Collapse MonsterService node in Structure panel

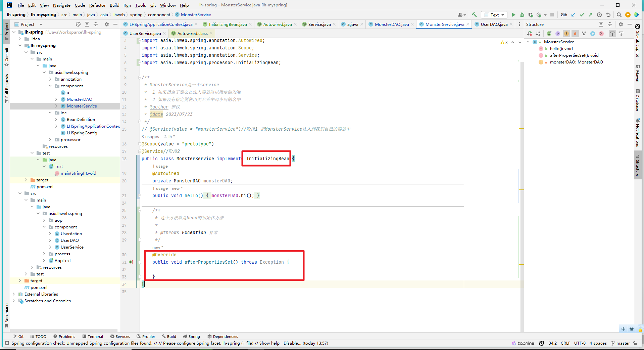tap(529, 42)
